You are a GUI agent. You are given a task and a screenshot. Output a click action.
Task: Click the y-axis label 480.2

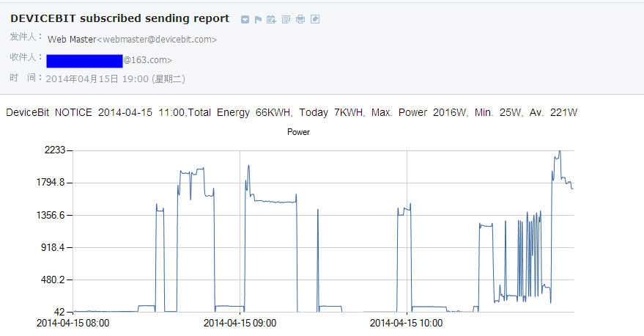[x=53, y=280]
